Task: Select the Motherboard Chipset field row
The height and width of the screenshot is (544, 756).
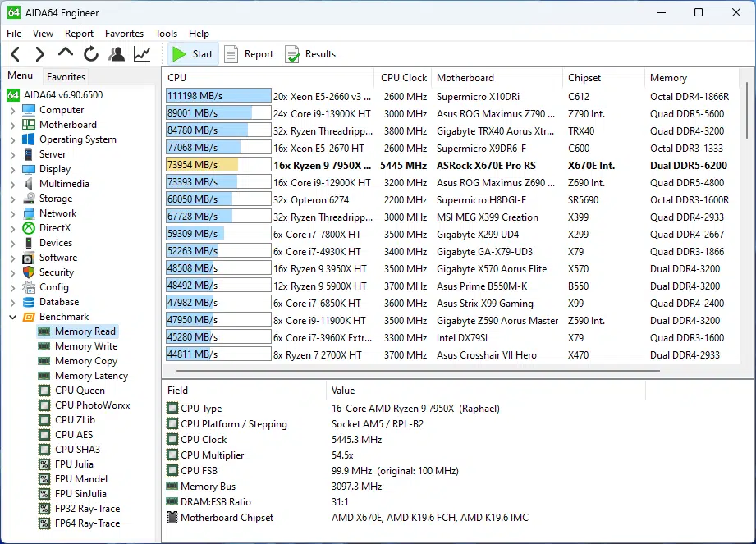Action: (404, 518)
